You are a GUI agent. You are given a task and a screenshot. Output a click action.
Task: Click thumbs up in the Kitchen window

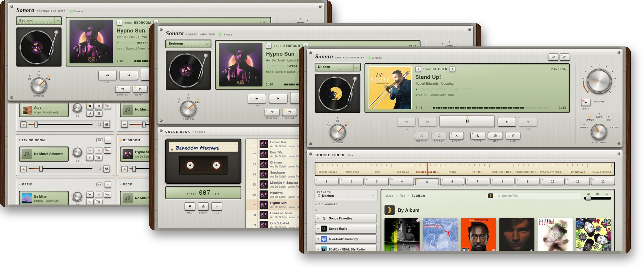click(x=565, y=57)
